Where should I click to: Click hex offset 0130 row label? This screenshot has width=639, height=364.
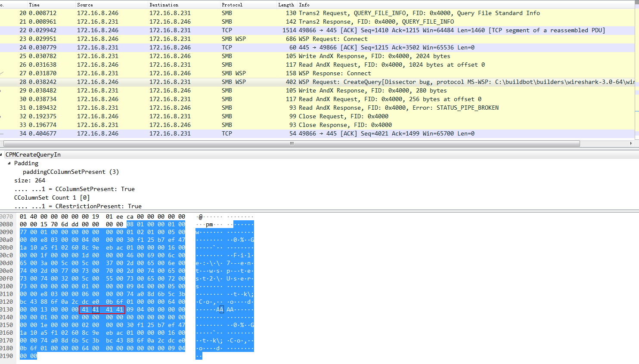(6, 309)
